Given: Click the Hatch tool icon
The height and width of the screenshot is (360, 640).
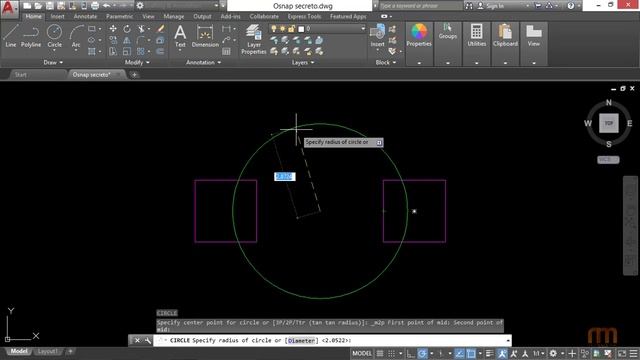Looking at the screenshot, I should pos(92,51).
